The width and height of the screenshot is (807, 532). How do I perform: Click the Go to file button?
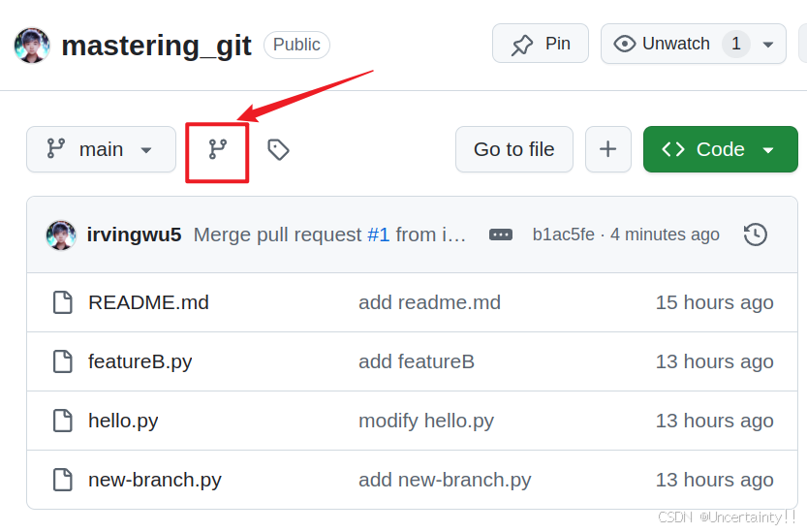point(514,149)
